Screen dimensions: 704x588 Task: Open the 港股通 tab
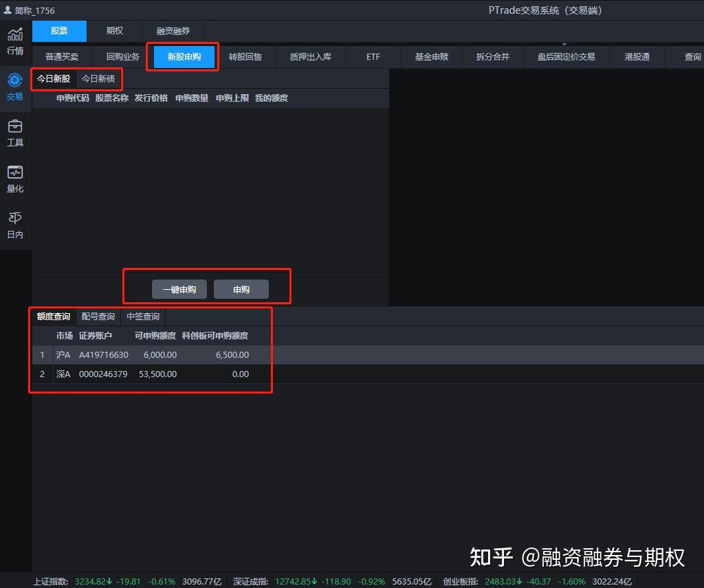pyautogui.click(x=637, y=56)
